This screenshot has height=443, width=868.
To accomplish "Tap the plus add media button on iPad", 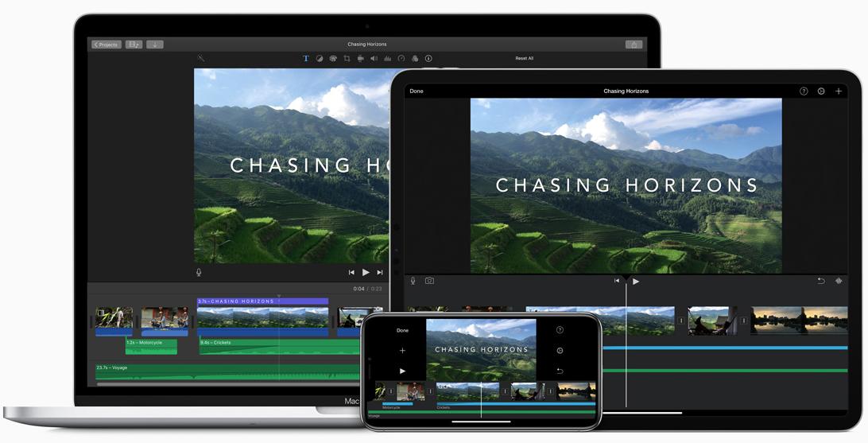I will click(x=839, y=91).
